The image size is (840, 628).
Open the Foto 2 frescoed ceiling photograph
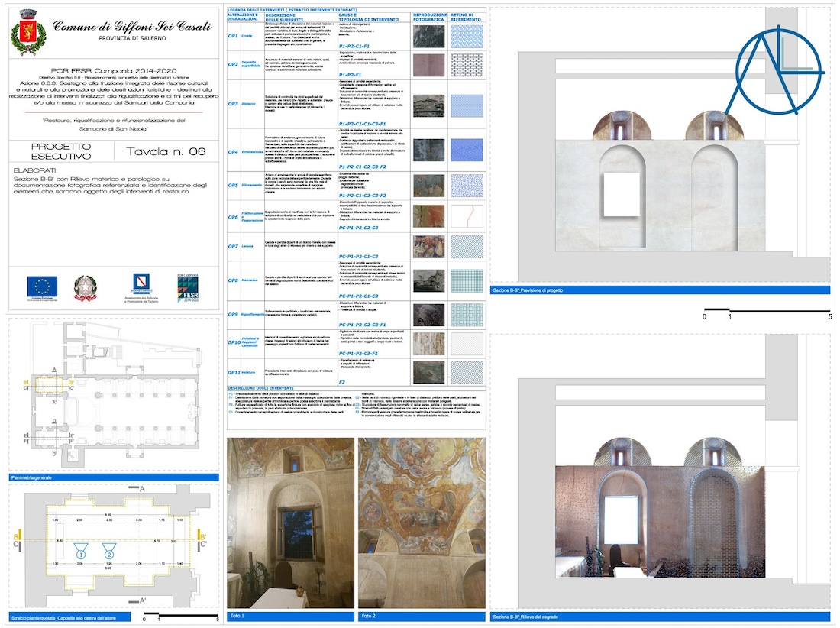(422, 523)
